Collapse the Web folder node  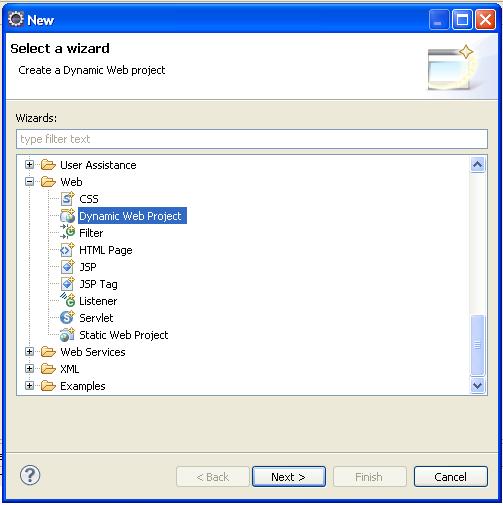30,182
